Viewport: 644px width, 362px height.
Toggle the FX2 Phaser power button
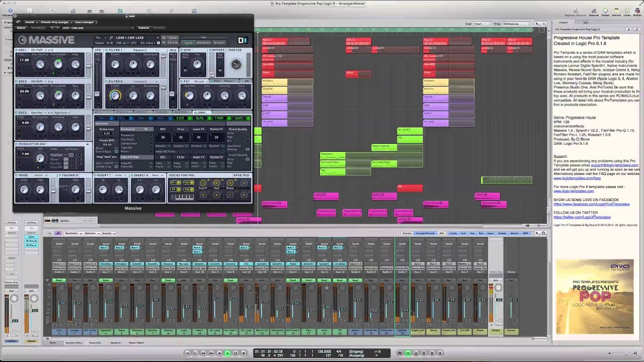pos(212,81)
